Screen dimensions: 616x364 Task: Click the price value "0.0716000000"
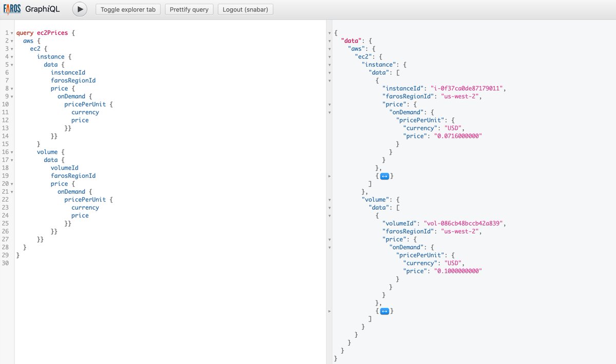tap(458, 136)
